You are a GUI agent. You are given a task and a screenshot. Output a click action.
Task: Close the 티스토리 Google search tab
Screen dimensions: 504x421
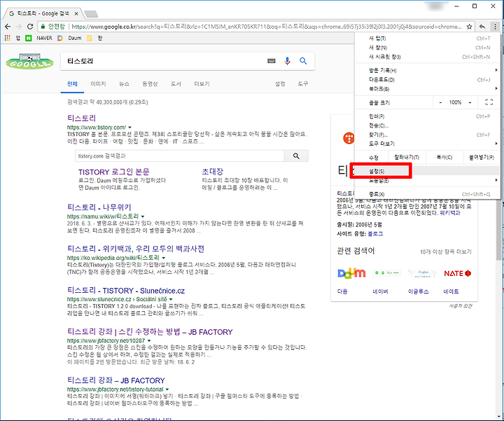coord(76,13)
